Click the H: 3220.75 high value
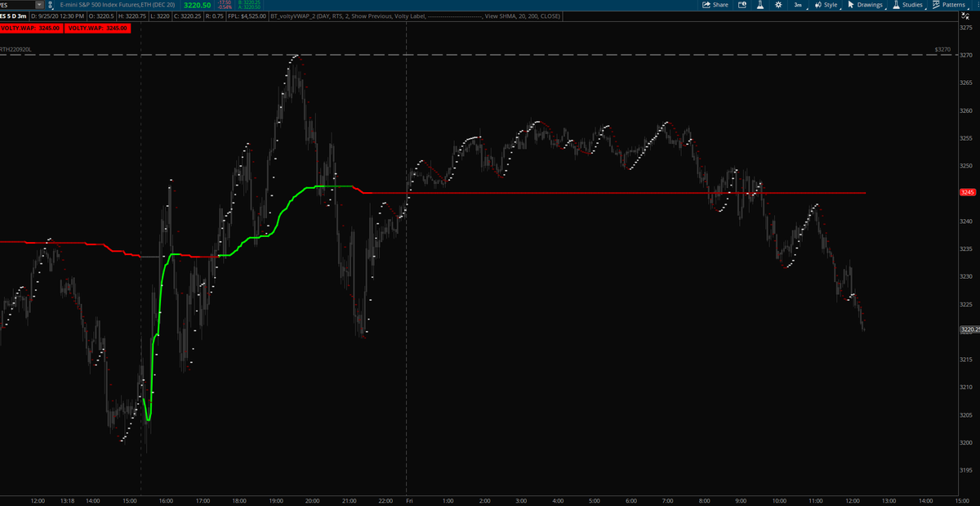980x506 pixels. tap(132, 16)
